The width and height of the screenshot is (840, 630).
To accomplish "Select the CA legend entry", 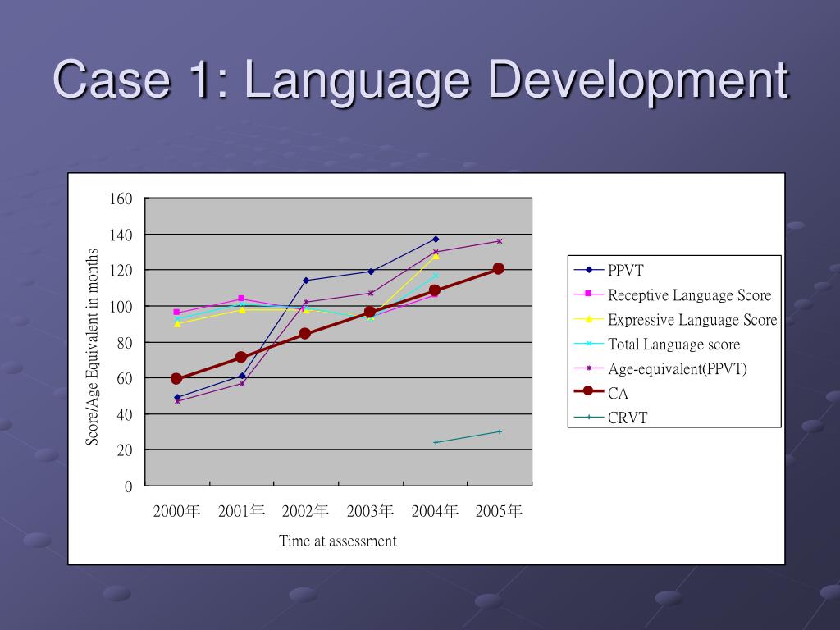I will 600,393.
